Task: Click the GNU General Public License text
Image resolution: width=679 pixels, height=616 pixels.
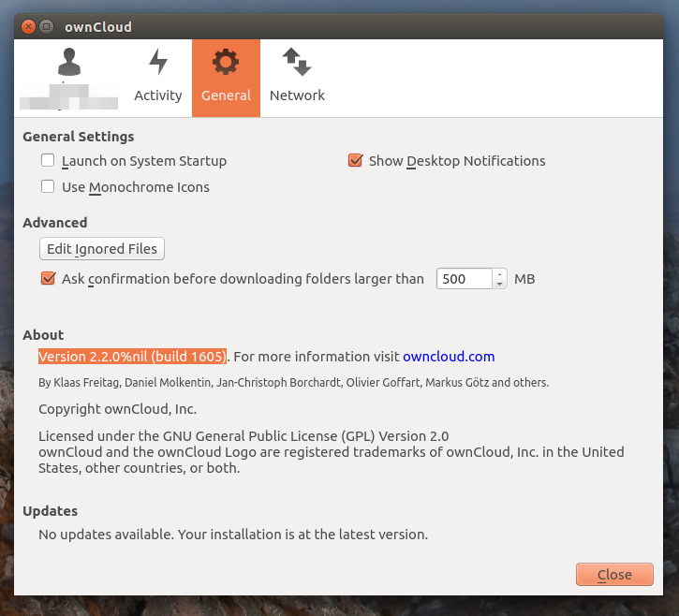Action: tap(244, 436)
